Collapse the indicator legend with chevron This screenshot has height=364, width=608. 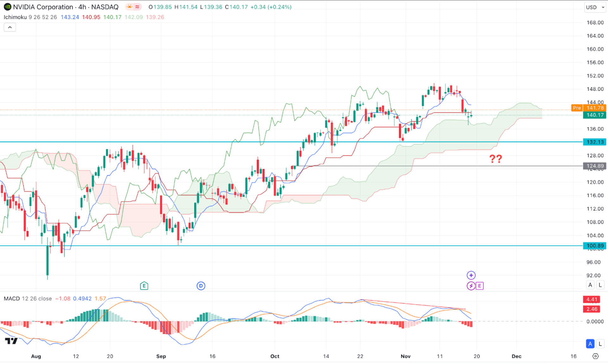pyautogui.click(x=10, y=27)
